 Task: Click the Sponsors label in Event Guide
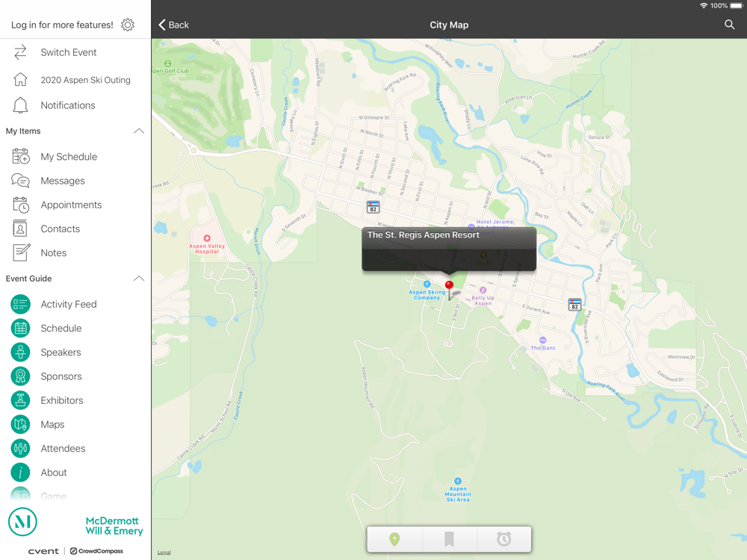[x=61, y=376]
